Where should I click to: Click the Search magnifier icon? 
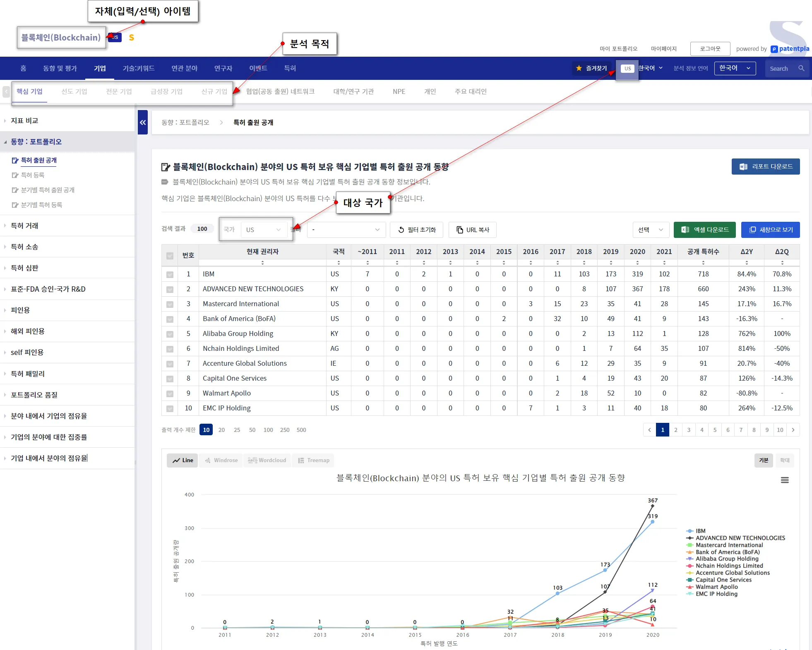(x=801, y=68)
